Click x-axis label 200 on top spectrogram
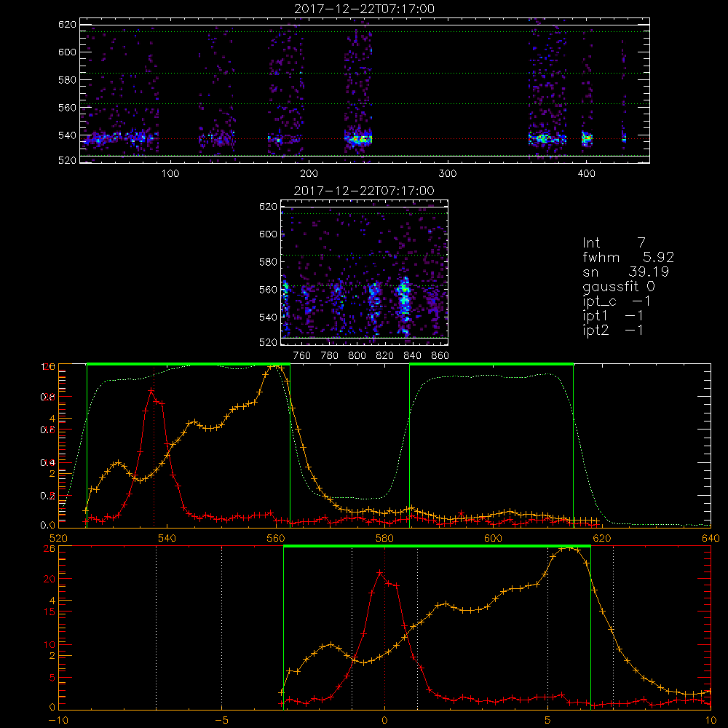 [309, 174]
